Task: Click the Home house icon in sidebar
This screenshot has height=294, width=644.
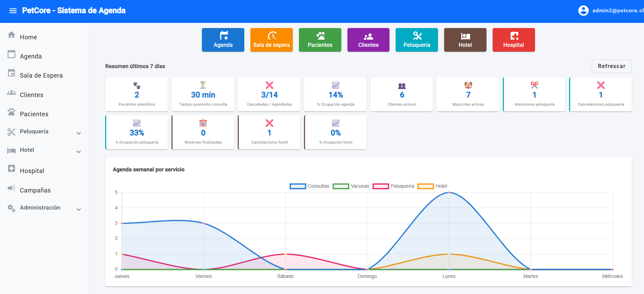Action: click(x=12, y=35)
